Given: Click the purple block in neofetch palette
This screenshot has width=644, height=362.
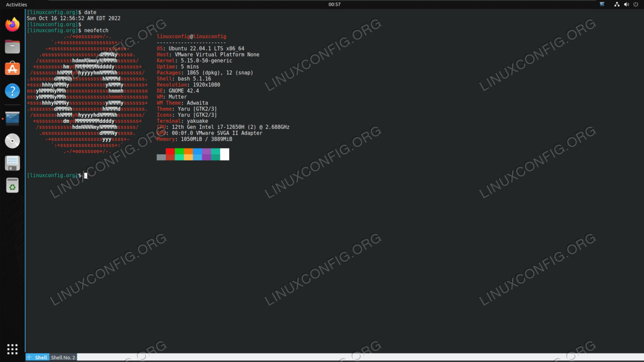Looking at the screenshot, I should (x=207, y=151).
